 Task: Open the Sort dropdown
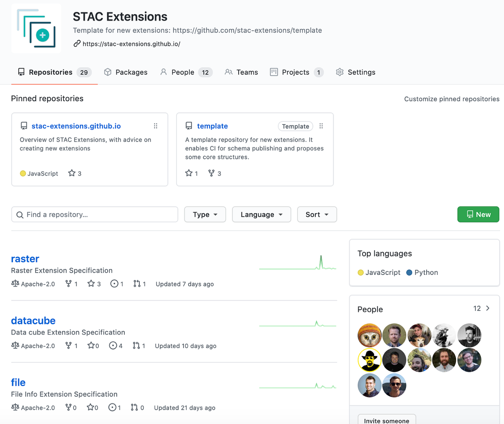click(x=317, y=214)
